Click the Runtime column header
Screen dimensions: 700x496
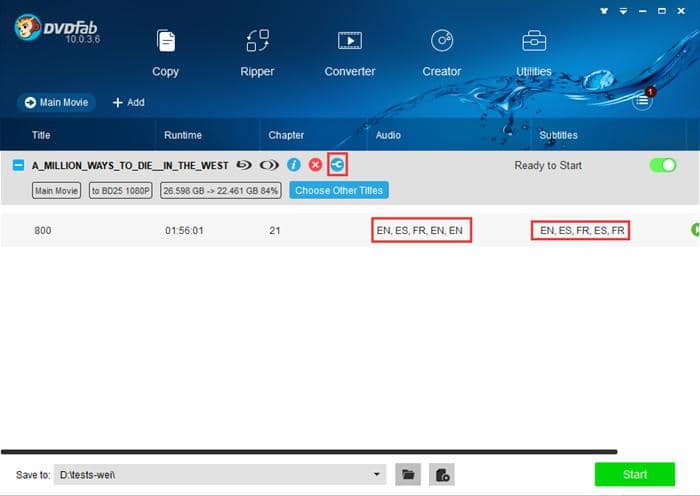coord(183,135)
